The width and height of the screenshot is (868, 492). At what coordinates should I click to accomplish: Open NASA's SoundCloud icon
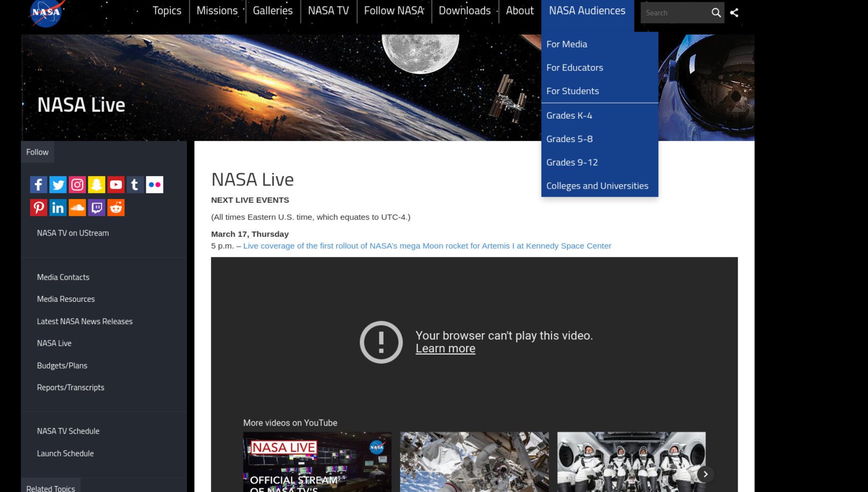77,207
